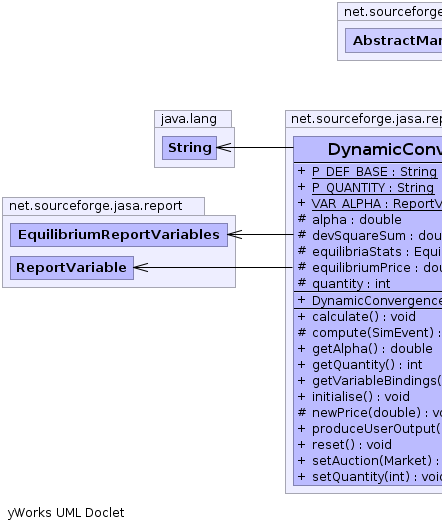The width and height of the screenshot is (442, 530).
Task: Select the EquilibriumReportVariables class box
Action: click(x=119, y=235)
